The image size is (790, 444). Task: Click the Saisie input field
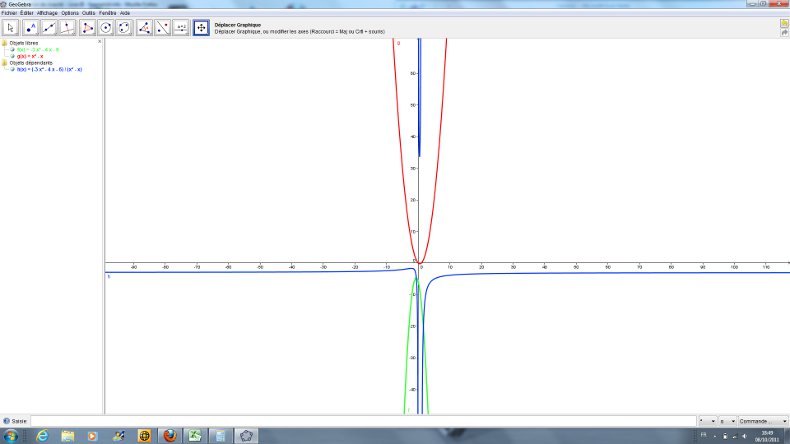[360, 421]
